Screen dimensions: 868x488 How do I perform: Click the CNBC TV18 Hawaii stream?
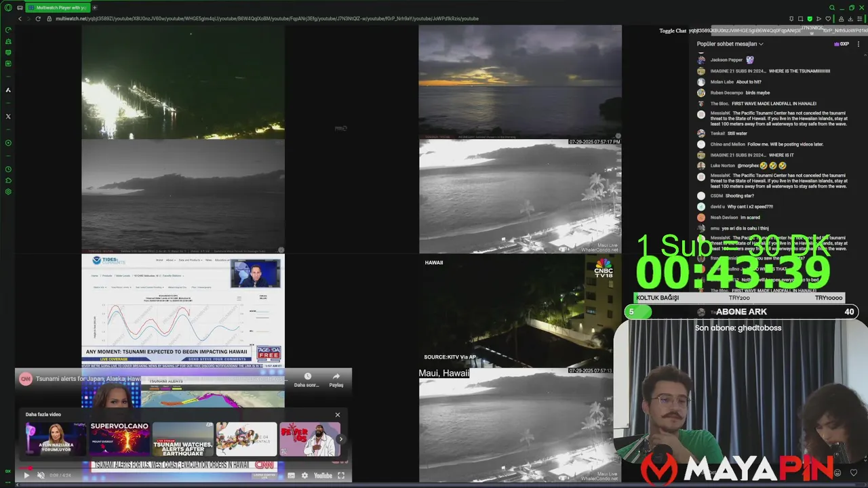[520, 310]
